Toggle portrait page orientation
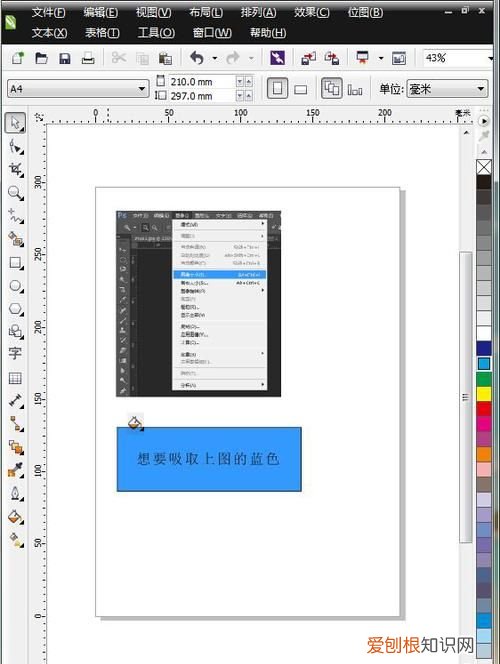The image size is (500, 664). click(x=277, y=89)
